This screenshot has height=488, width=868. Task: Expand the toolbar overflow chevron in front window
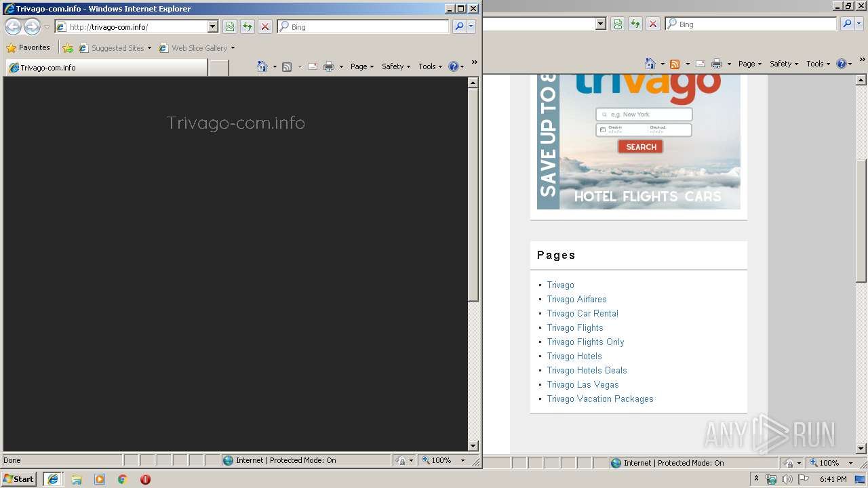(x=475, y=62)
